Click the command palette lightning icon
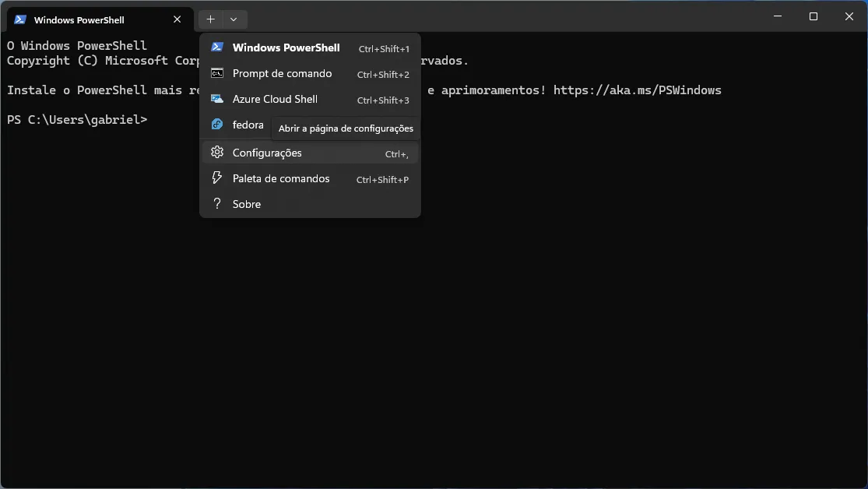The image size is (868, 489). [217, 178]
